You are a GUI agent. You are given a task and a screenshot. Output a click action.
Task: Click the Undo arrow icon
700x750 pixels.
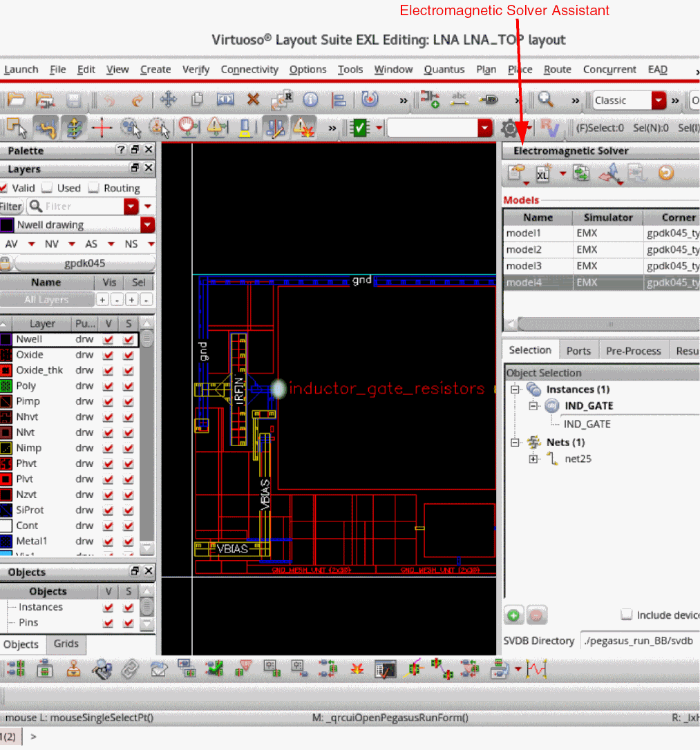pos(109,100)
